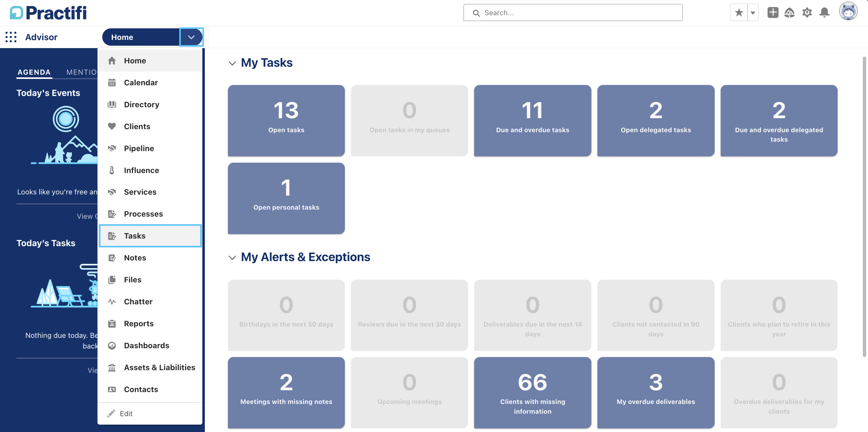The height and width of the screenshot is (432, 868).
Task: Open the Home navigation dropdown chevron
Action: (191, 37)
